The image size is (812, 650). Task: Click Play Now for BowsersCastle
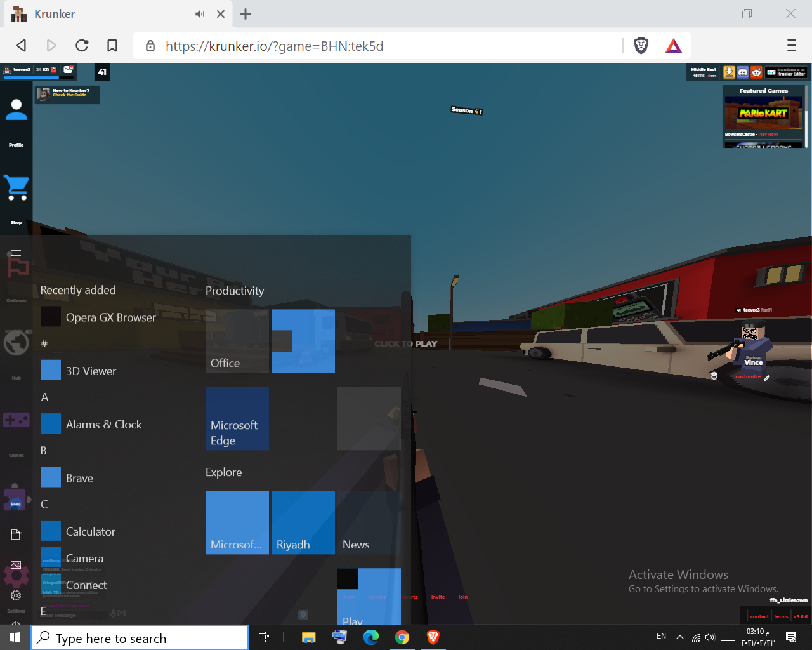click(768, 135)
